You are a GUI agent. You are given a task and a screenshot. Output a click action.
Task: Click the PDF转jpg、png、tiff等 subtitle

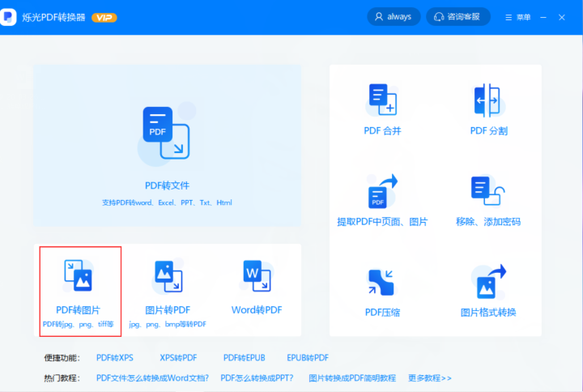(x=78, y=324)
